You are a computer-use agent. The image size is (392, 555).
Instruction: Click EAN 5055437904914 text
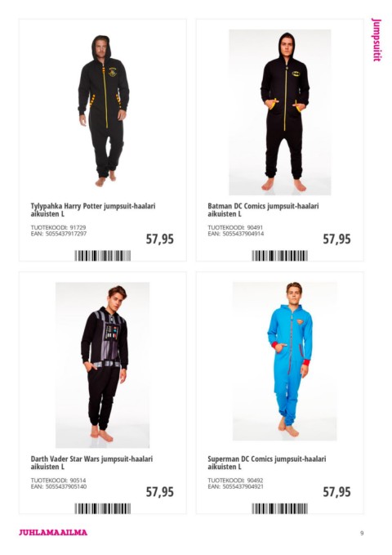tap(243, 234)
